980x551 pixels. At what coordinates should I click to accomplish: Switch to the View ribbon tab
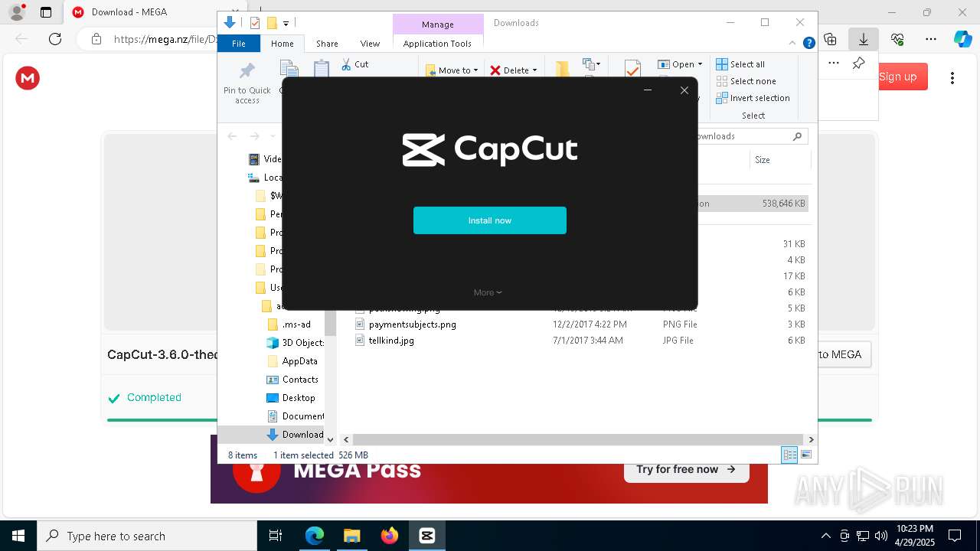370,44
